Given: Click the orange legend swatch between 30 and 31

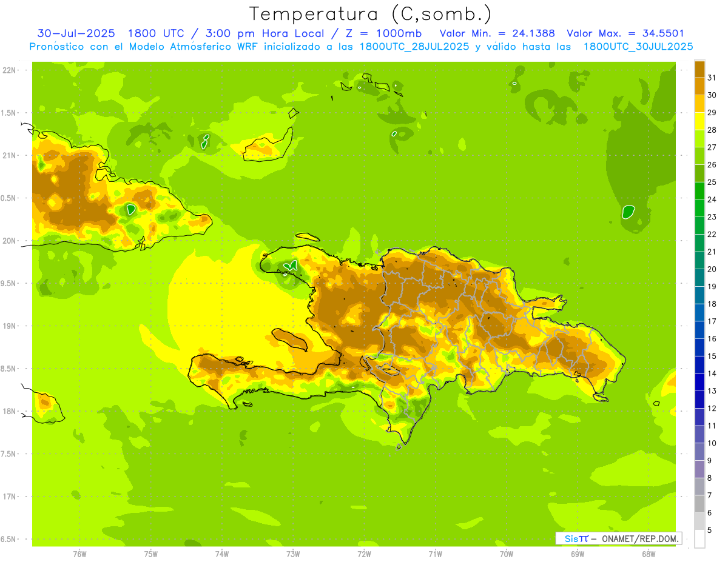Looking at the screenshot, I should [699, 85].
